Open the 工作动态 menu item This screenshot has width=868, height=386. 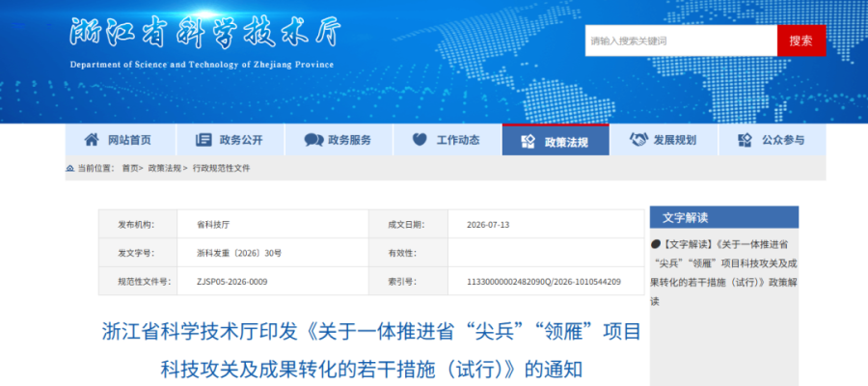click(x=448, y=140)
